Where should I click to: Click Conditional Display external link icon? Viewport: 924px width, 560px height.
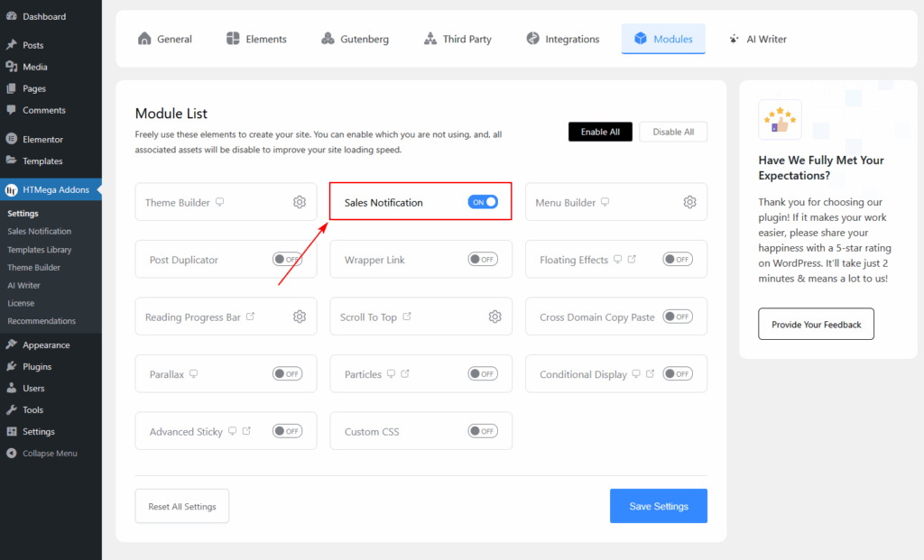click(651, 374)
